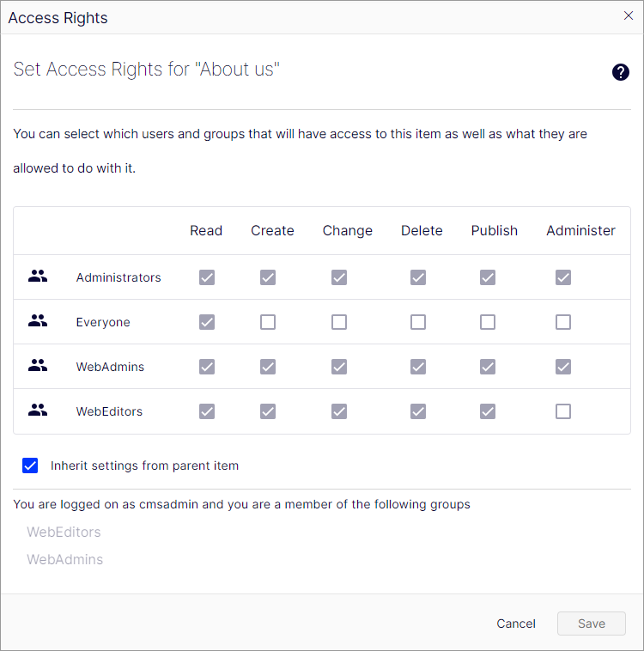Enable Publish for Everyone
Image resolution: width=644 pixels, height=651 pixels.
[x=488, y=322]
